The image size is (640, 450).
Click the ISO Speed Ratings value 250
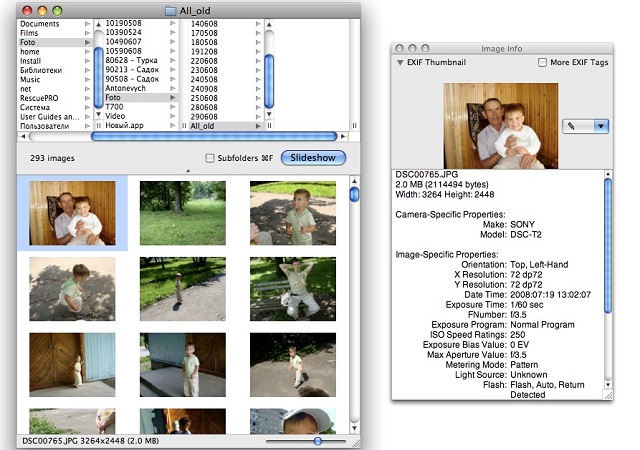pyautogui.click(x=518, y=334)
